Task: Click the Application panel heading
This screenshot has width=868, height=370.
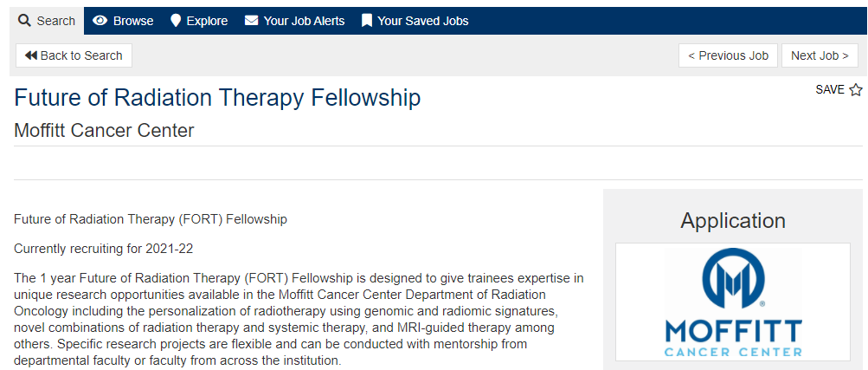Action: (733, 220)
